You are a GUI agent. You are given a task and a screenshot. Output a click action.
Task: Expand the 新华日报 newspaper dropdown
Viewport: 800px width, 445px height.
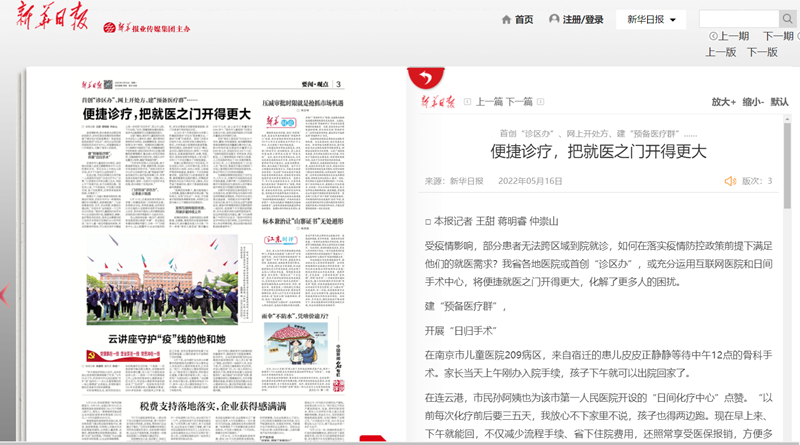651,19
